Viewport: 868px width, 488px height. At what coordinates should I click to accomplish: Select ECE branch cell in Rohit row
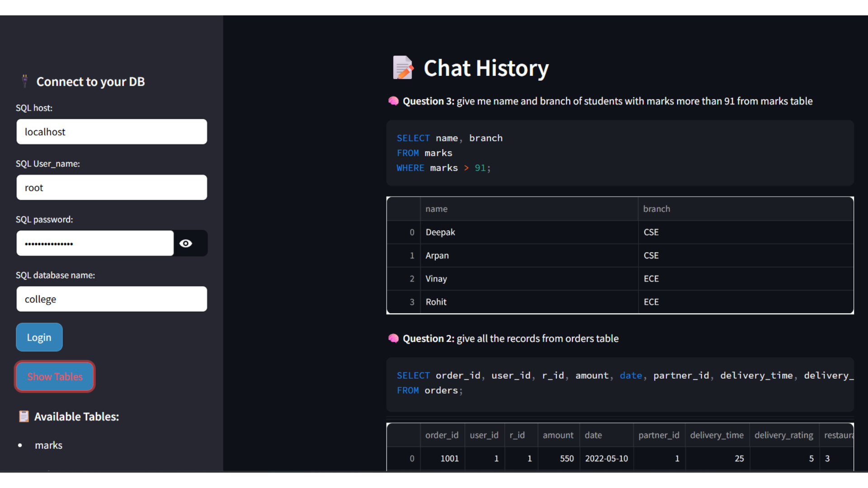(x=746, y=302)
